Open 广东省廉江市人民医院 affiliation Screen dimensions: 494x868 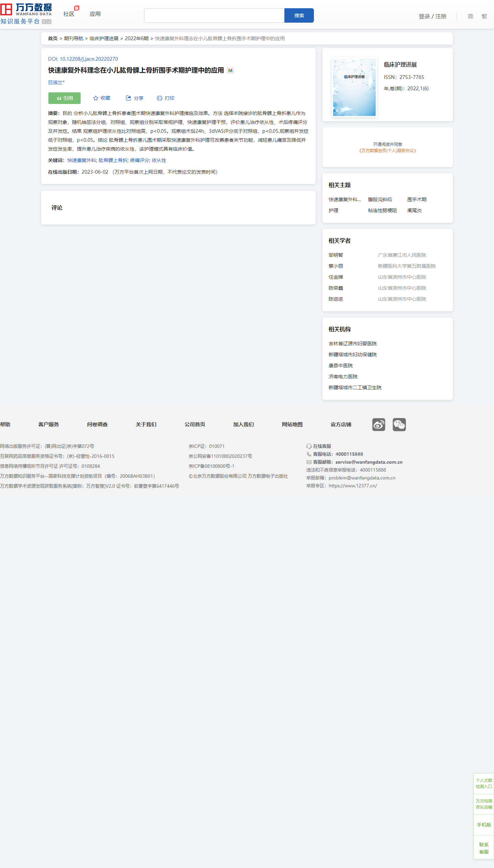(x=402, y=255)
